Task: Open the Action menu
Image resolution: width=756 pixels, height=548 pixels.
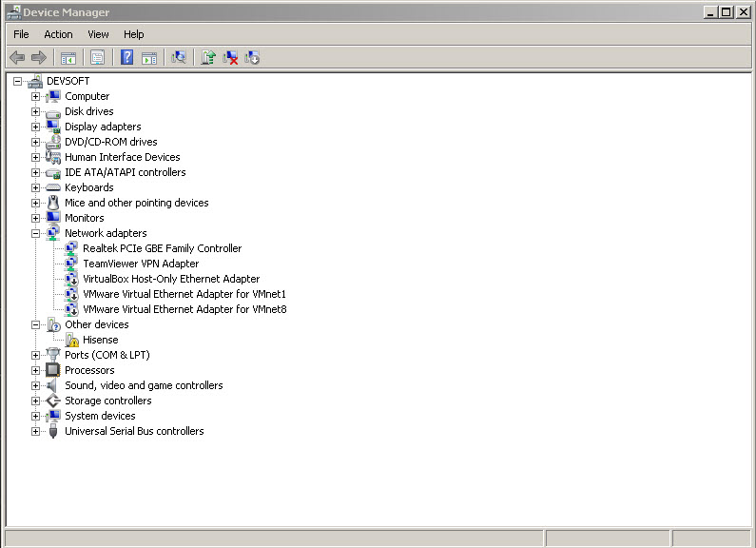Action: (58, 34)
